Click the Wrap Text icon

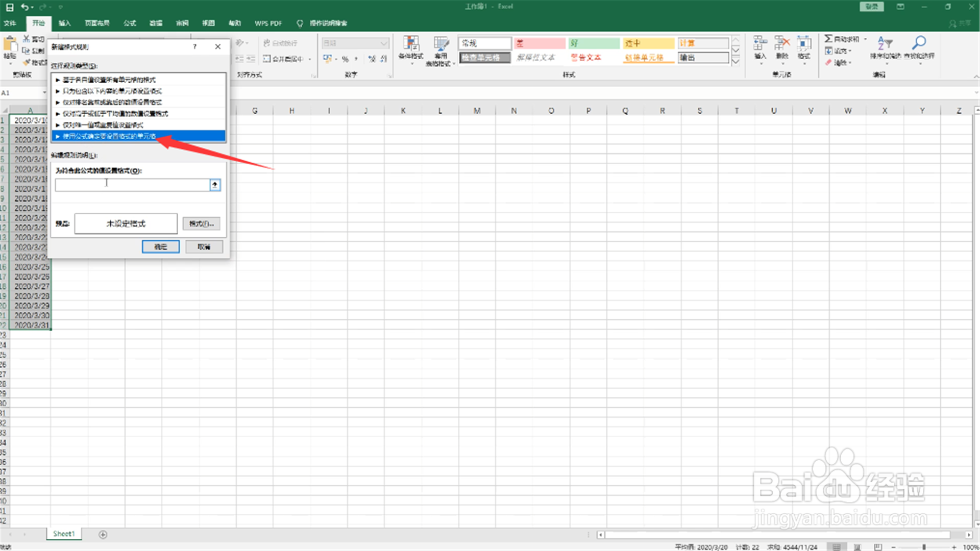(x=267, y=43)
